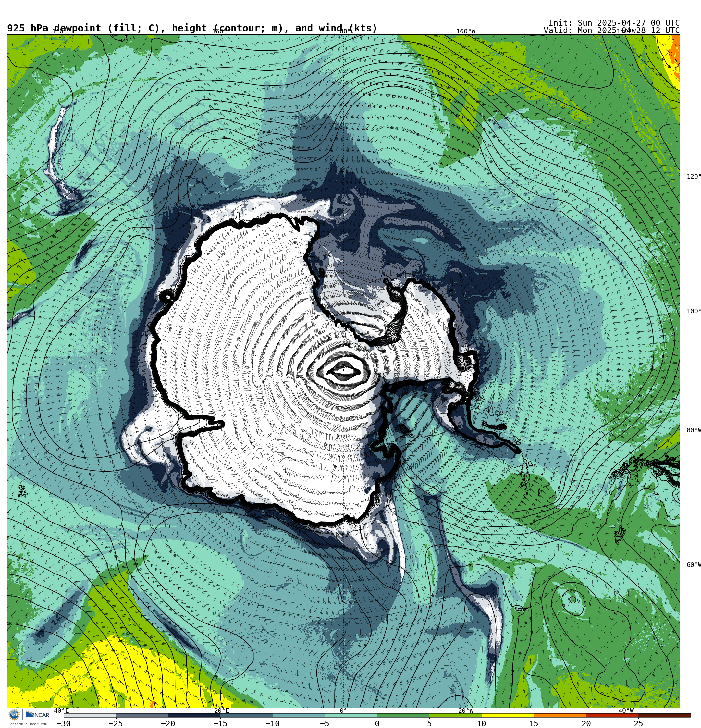This screenshot has height=728, width=701.
Task: Click the '60°W' longitude label on right edge
Action: click(x=694, y=565)
